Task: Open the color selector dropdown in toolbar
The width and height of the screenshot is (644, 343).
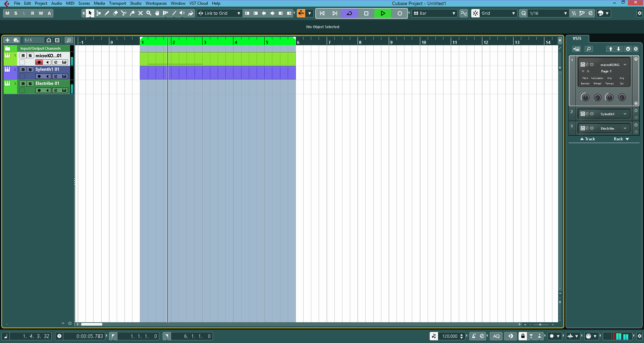Action: (x=603, y=13)
